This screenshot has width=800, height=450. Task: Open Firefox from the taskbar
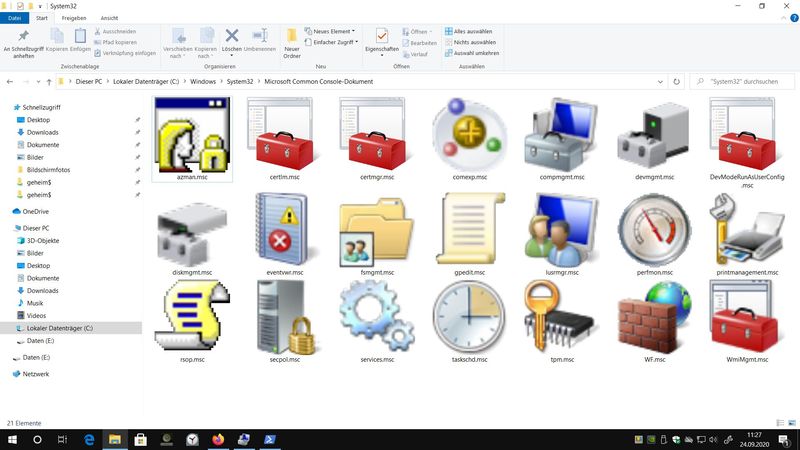(218, 439)
